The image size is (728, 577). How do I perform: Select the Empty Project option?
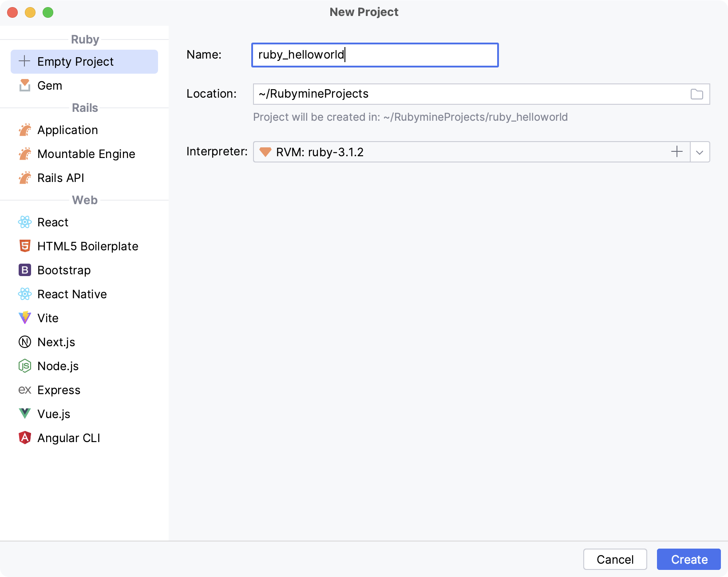(75, 61)
